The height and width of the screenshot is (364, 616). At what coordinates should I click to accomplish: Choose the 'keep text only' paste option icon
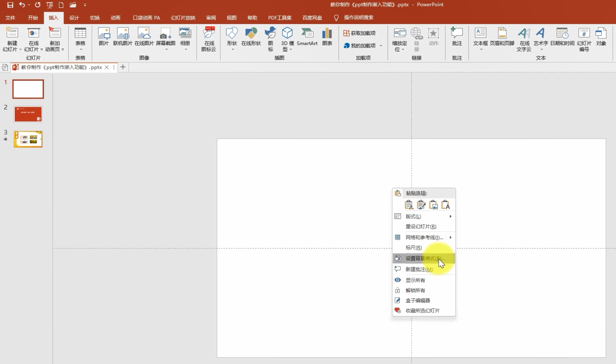click(446, 205)
